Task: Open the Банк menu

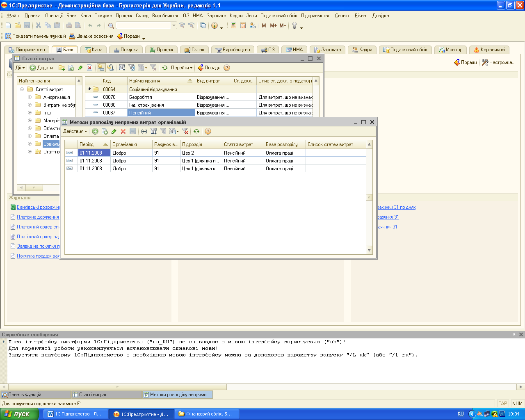Action: (x=72, y=16)
